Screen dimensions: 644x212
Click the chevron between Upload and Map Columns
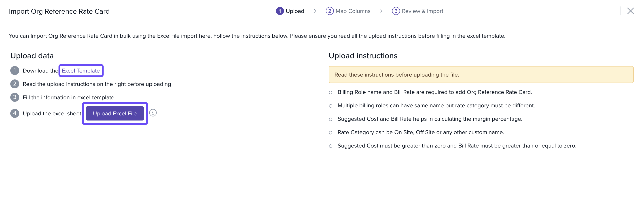tap(315, 11)
